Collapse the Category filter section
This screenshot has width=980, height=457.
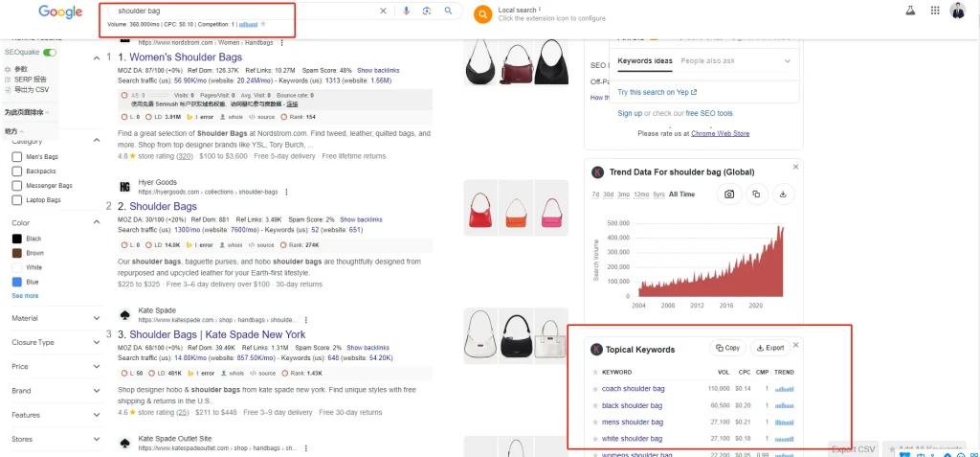click(x=97, y=141)
